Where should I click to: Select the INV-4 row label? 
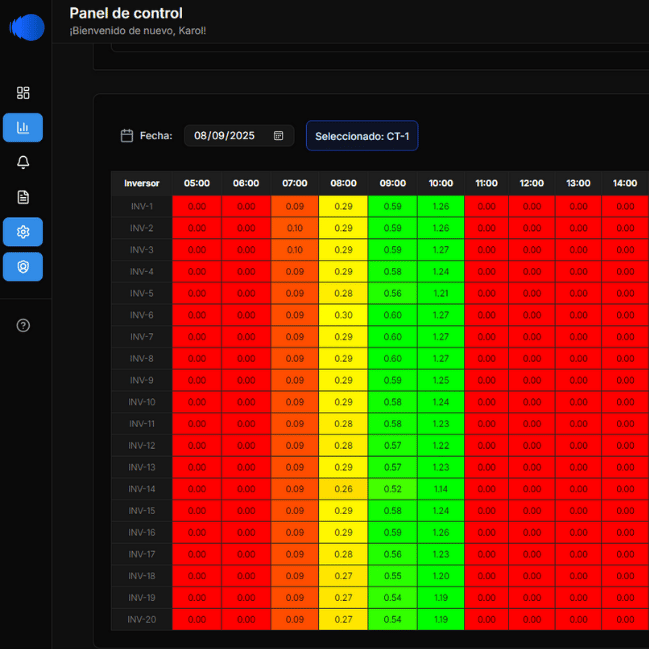(x=142, y=272)
